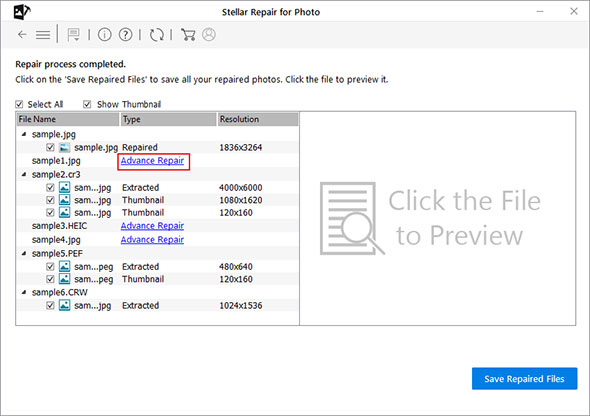The height and width of the screenshot is (416, 590).
Task: Open the information icon in the toolbar
Action: click(105, 35)
